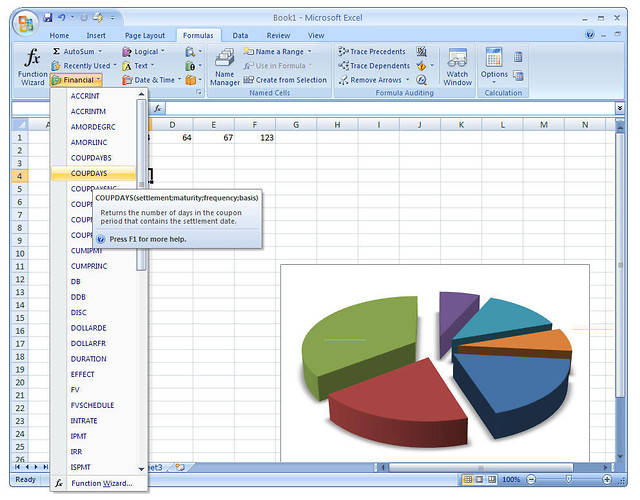This screenshot has width=640, height=500.
Task: Click Evaluate Formula icon
Action: (x=422, y=80)
